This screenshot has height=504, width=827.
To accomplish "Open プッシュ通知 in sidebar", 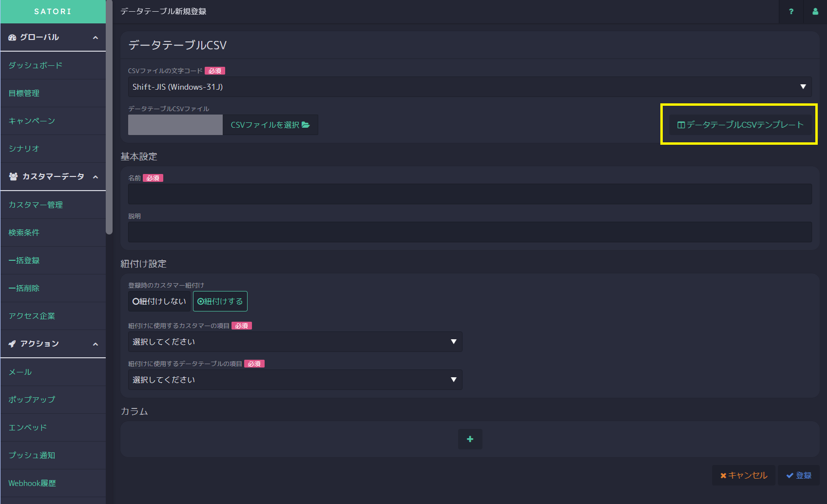I will [x=53, y=455].
